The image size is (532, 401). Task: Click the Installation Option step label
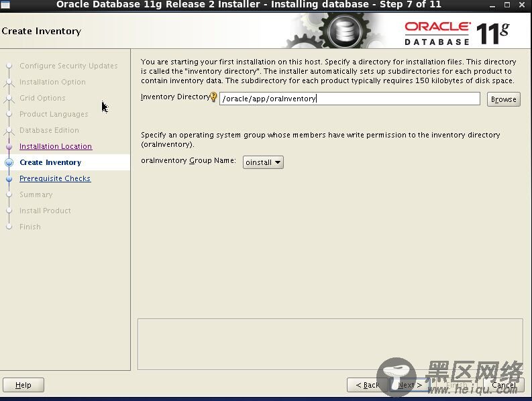pos(52,82)
